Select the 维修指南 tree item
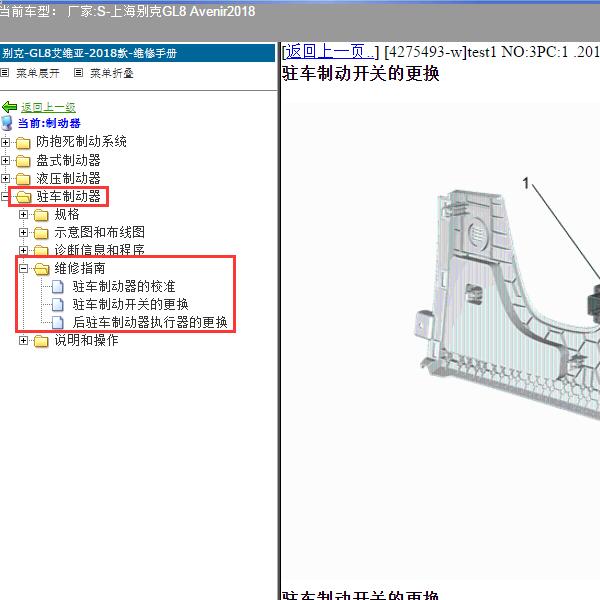The width and height of the screenshot is (600, 600). (80, 268)
